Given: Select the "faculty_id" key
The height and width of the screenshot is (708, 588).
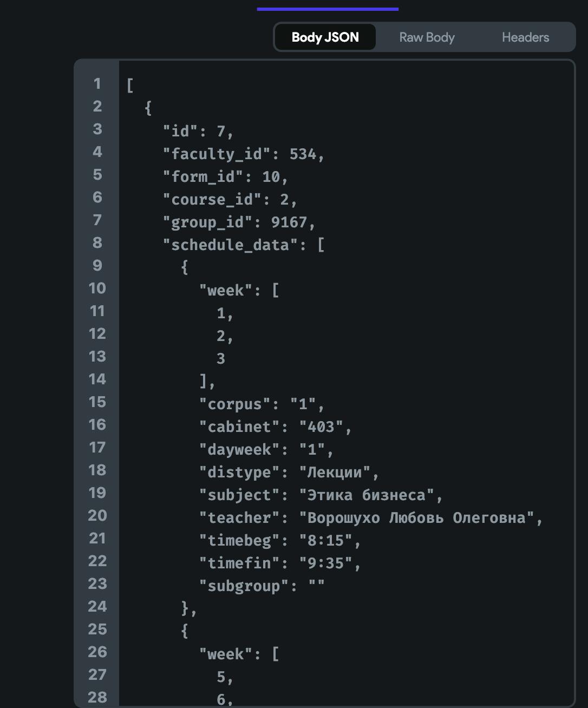Looking at the screenshot, I should pyautogui.click(x=217, y=154).
